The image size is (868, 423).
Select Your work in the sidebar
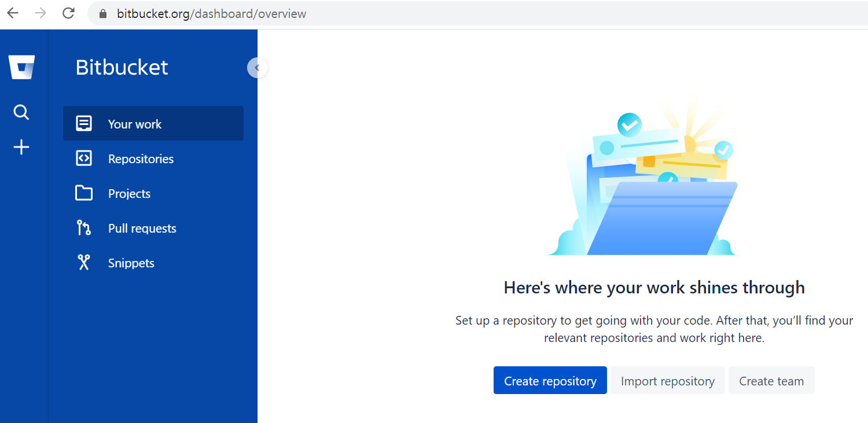click(153, 123)
